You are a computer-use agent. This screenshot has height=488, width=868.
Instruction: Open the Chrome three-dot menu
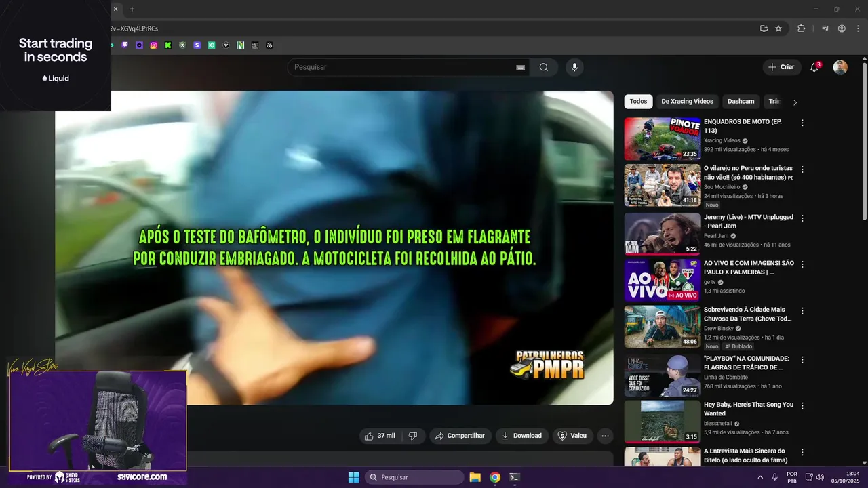(x=857, y=28)
